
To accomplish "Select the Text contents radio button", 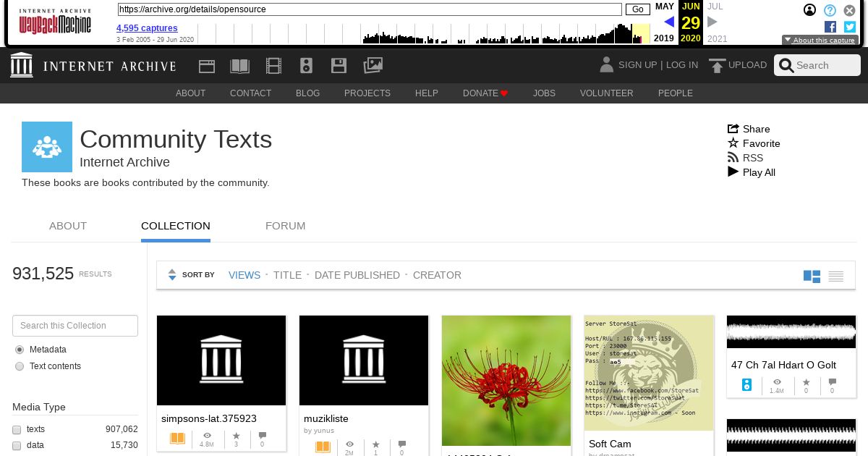I will (x=20, y=366).
